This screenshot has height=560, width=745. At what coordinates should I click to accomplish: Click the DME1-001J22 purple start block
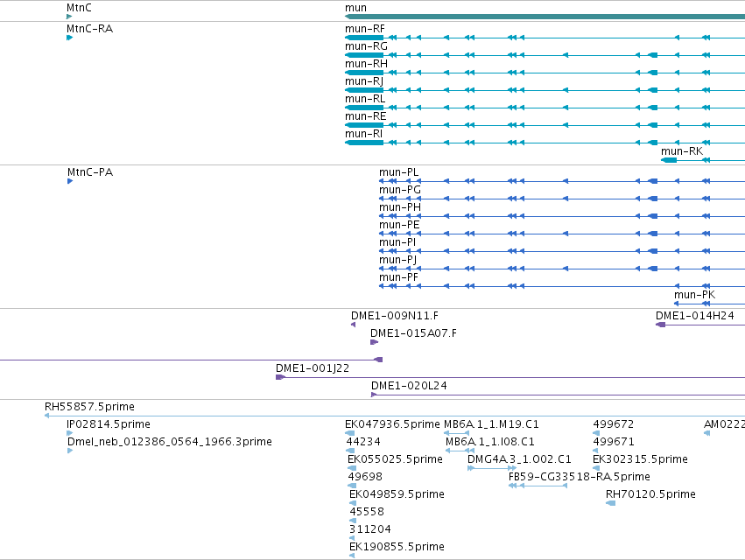[280, 377]
